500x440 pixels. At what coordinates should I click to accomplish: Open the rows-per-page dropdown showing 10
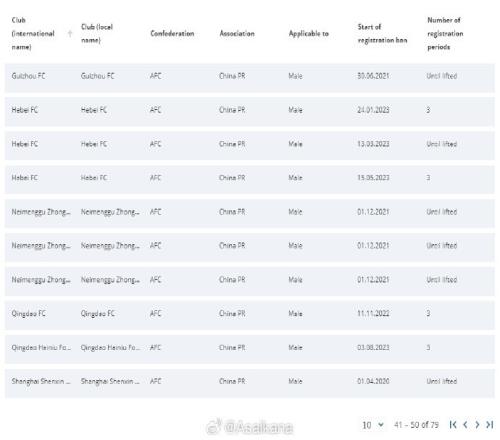point(373,425)
